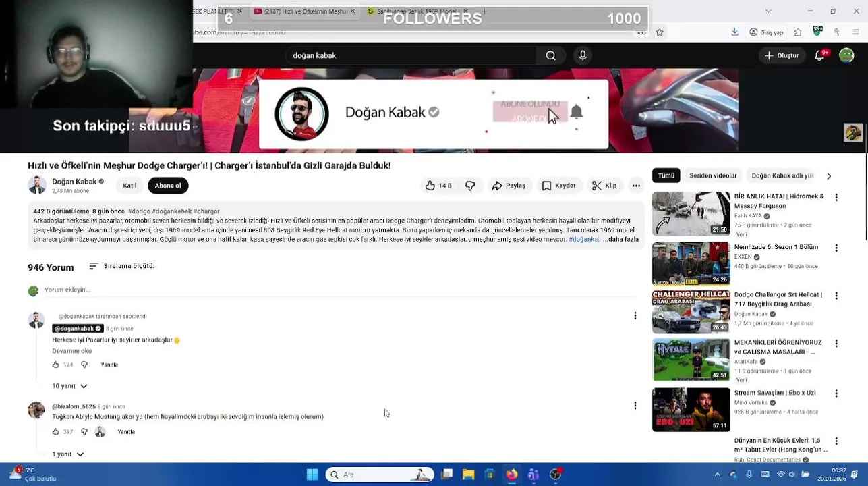This screenshot has height=486, width=868.
Task: Save the video with Kaydet
Action: (559, 186)
